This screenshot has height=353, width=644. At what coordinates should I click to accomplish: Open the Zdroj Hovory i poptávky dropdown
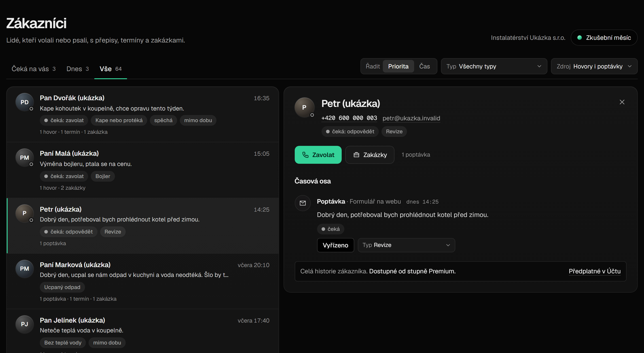click(594, 66)
